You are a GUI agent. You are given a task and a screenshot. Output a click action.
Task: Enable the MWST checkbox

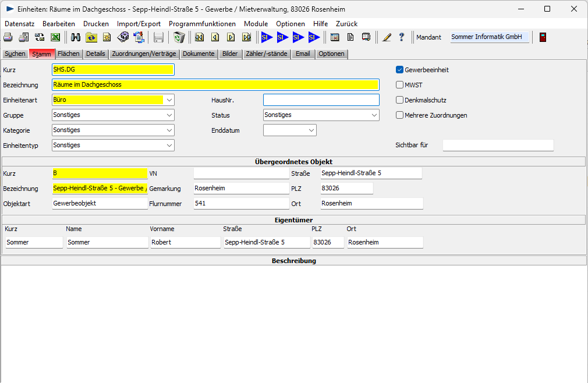click(399, 85)
